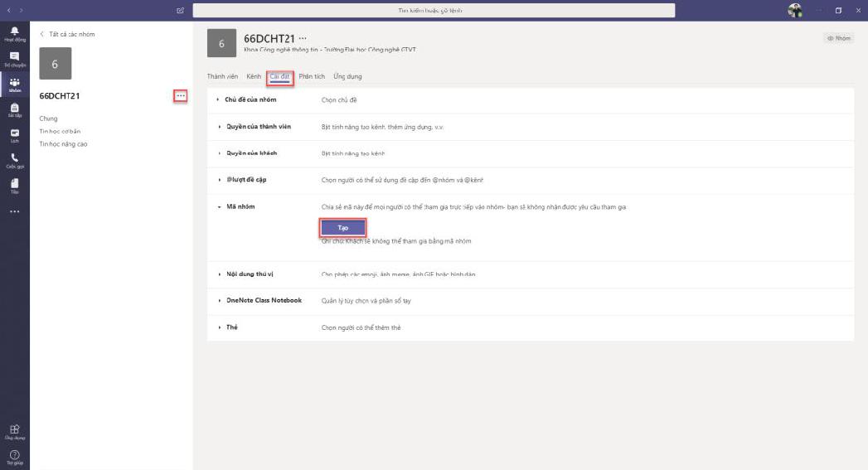Open the Tệp files icon
This screenshot has height=470, width=868.
click(14, 186)
